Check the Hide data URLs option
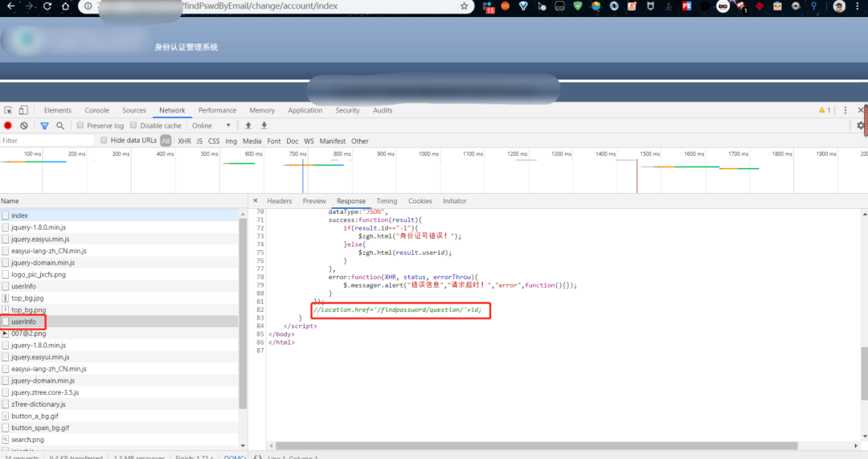 pos(104,140)
